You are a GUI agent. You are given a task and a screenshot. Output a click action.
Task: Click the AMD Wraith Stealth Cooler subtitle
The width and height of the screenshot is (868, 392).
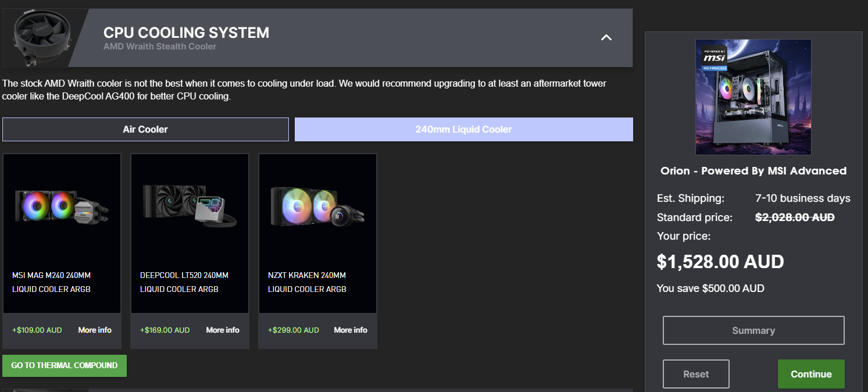click(160, 47)
